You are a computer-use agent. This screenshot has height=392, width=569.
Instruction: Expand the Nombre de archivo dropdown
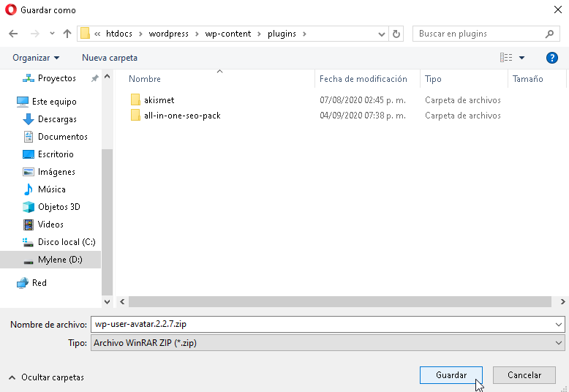coord(559,325)
